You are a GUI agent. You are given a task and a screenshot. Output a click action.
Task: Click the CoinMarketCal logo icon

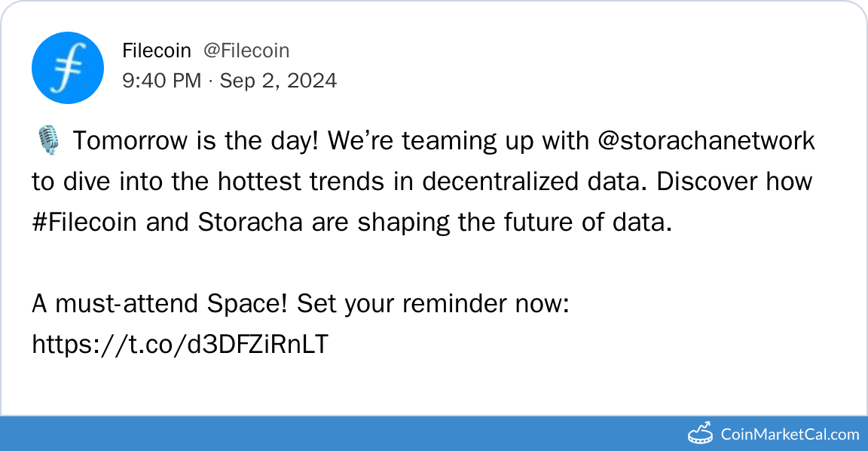point(701,434)
